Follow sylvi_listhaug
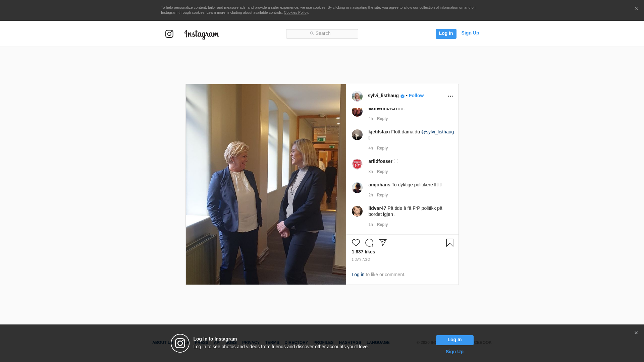Viewport: 644px width, 362px height. (416, 96)
